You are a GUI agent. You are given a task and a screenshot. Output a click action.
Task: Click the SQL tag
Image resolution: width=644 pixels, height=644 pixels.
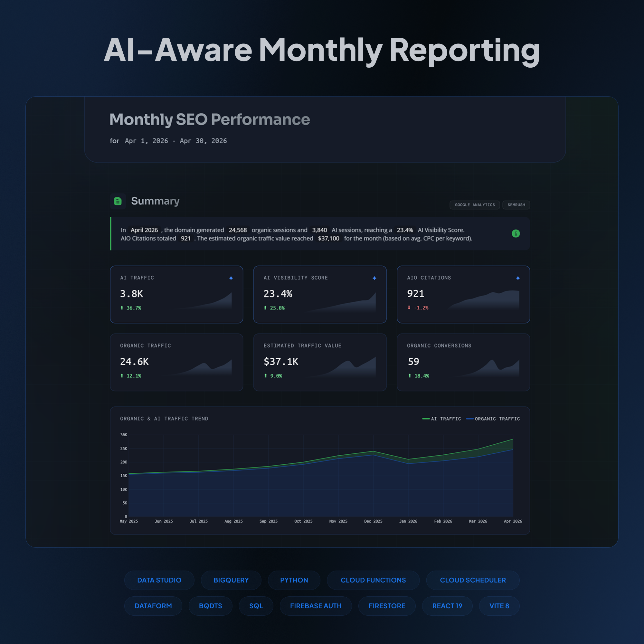click(x=256, y=606)
